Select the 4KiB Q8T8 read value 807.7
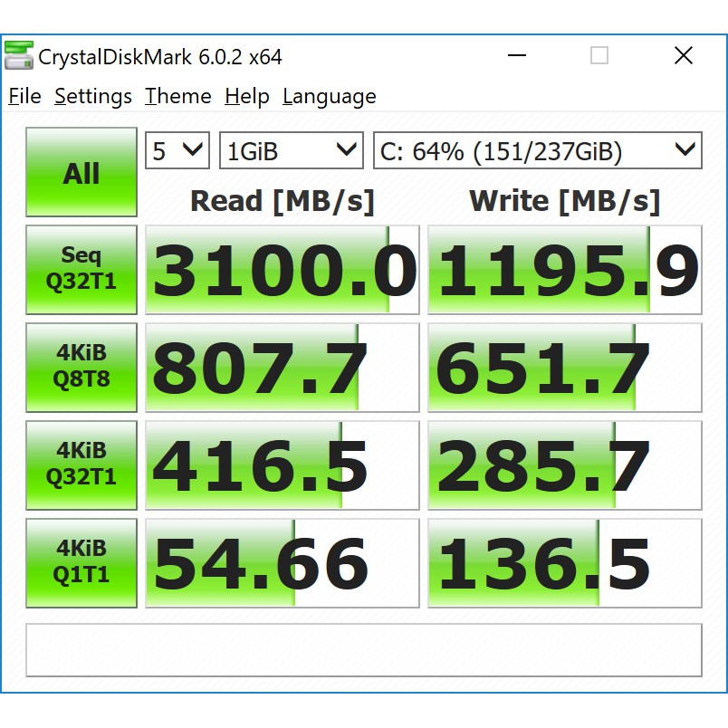 click(x=283, y=368)
